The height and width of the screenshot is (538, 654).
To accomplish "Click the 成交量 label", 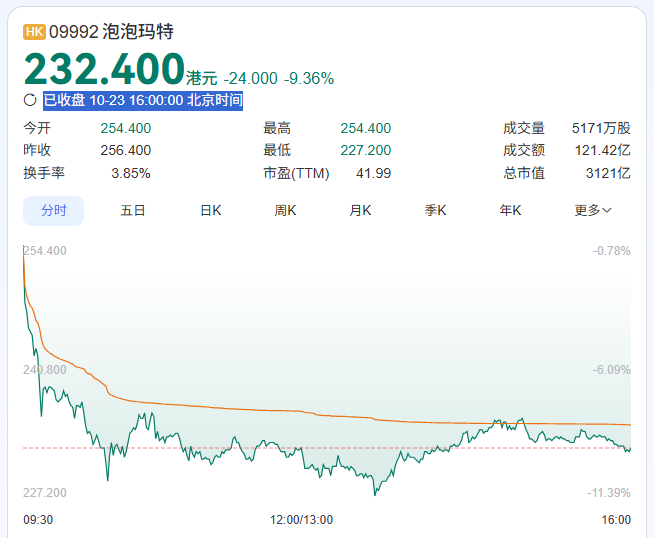I will [524, 128].
